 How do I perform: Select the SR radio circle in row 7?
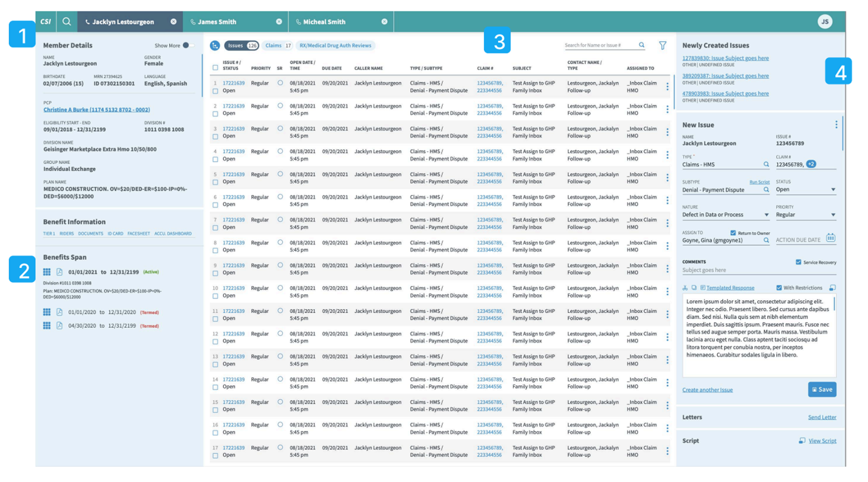(280, 220)
